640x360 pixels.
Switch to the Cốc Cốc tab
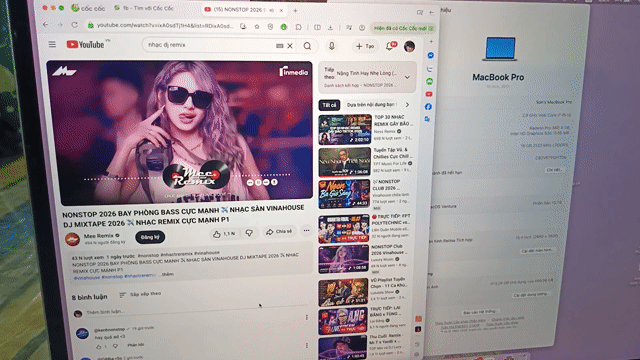point(88,8)
